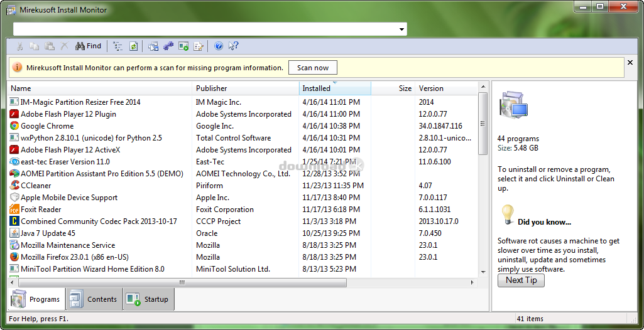Image resolution: width=644 pixels, height=330 pixels.
Task: Click the notepad with pencil toolbar icon
Action: 199,46
